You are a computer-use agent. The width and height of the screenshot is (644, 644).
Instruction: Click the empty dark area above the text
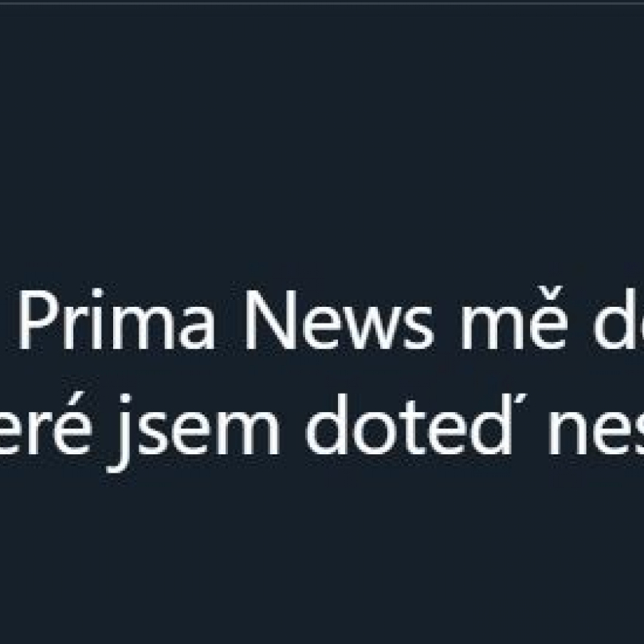click(x=322, y=143)
